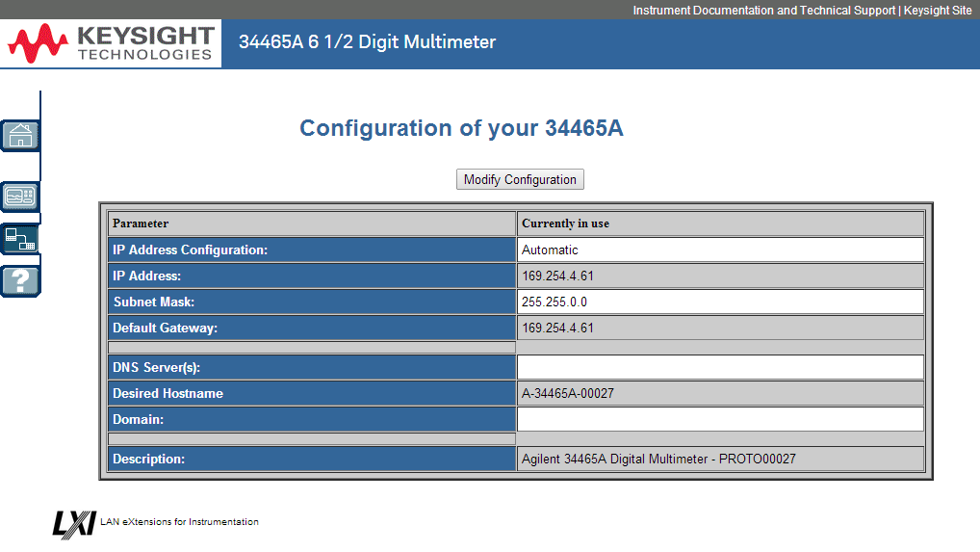The width and height of the screenshot is (980, 552).
Task: Click the Desired Hostname label
Action: pyautogui.click(x=168, y=393)
